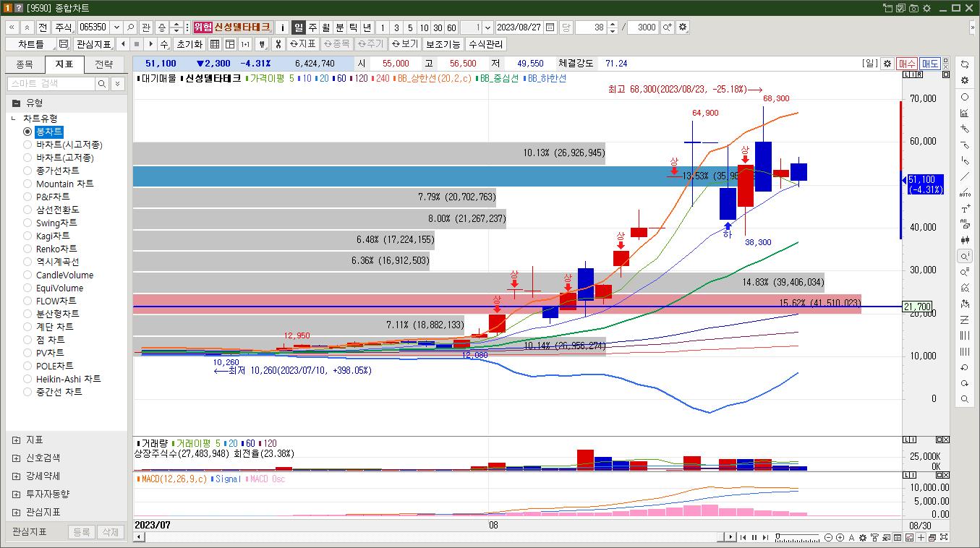Click the 매도 sell button
The width and height of the screenshot is (980, 548).
(930, 64)
